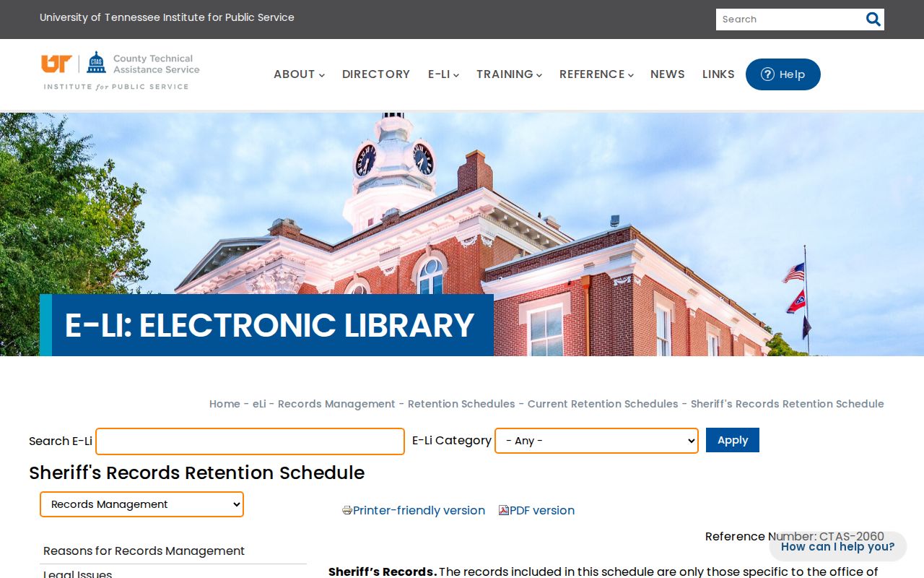Expand the REFERENCE navigation dropdown
Screen dimensions: 924x578
pyautogui.click(x=596, y=74)
